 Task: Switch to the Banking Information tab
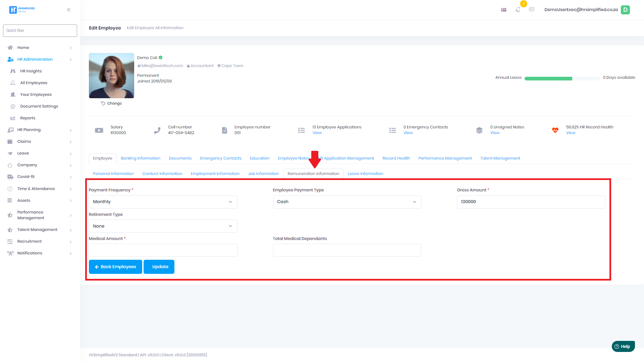click(x=141, y=158)
